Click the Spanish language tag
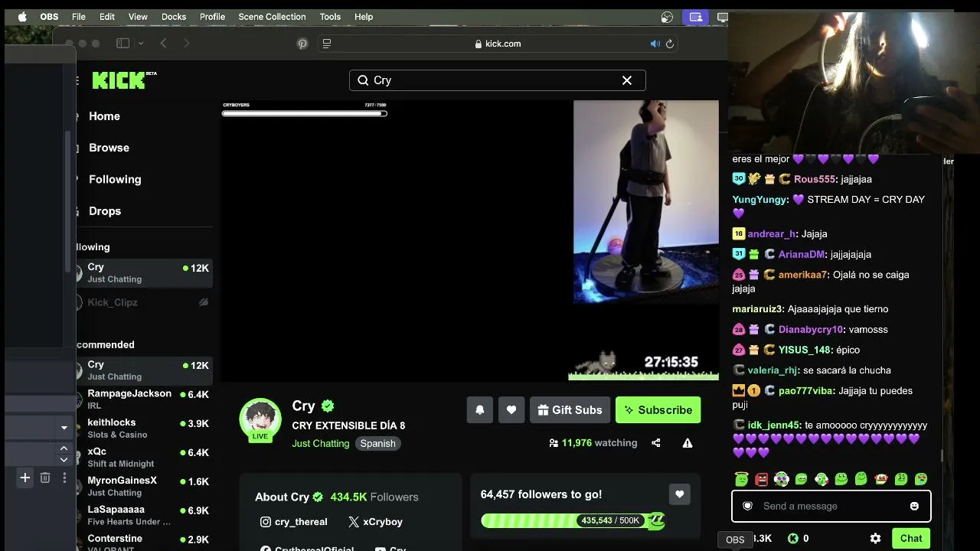The height and width of the screenshot is (551, 980). 378,444
